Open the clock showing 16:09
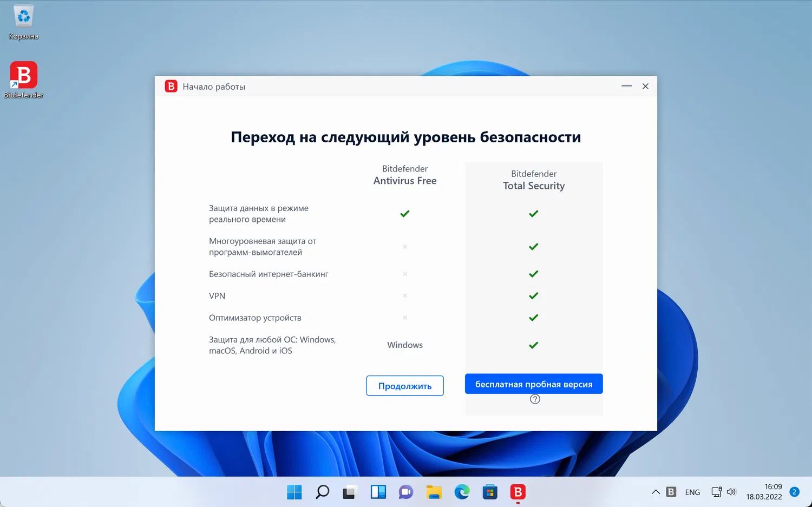The height and width of the screenshot is (507, 812). click(764, 492)
